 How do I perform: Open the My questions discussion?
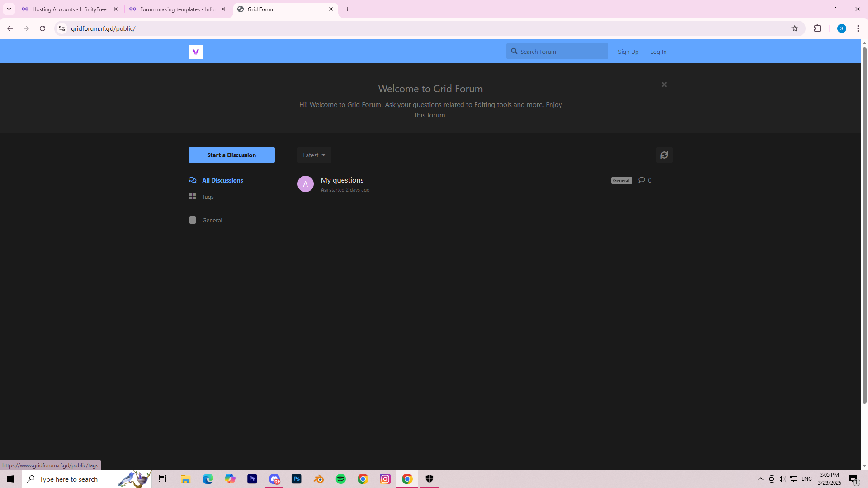coord(342,180)
